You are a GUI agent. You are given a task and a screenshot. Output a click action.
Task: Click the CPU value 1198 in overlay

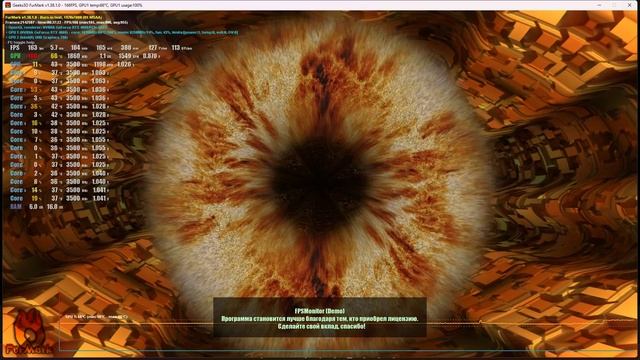pos(100,64)
